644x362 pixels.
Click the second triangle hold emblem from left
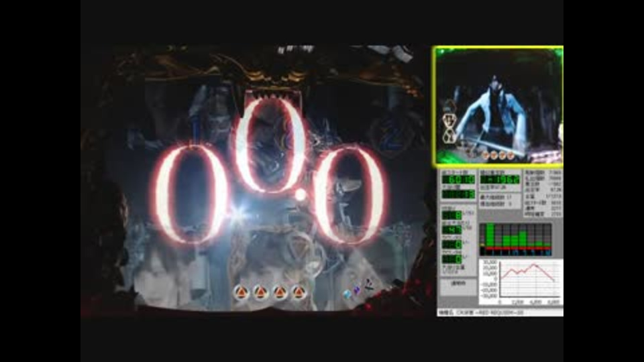(260, 293)
